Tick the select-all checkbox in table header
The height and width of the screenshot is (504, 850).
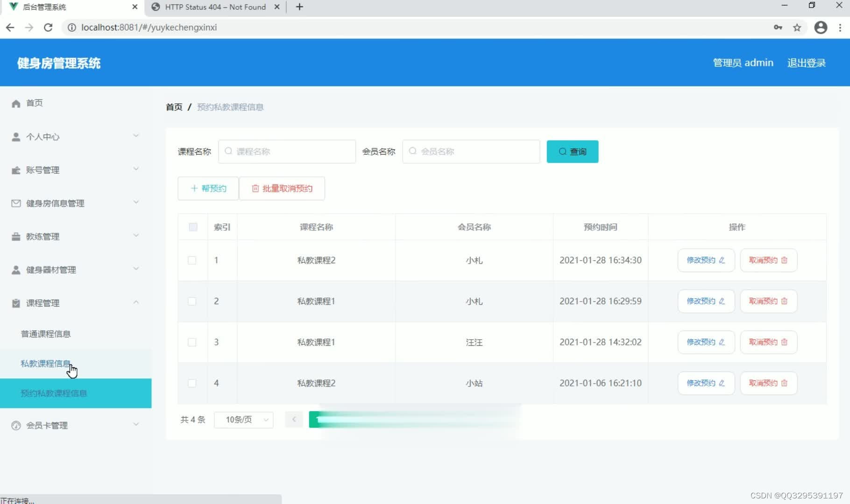(x=193, y=227)
